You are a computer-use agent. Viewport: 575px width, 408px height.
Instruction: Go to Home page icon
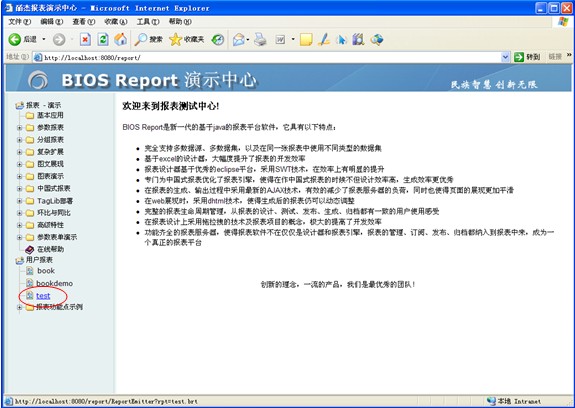(x=120, y=39)
